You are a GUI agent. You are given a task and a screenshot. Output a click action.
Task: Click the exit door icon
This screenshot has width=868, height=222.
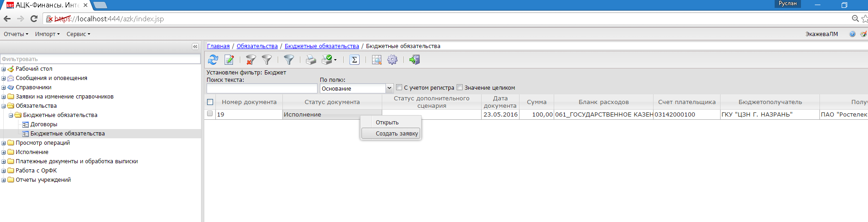tap(415, 60)
